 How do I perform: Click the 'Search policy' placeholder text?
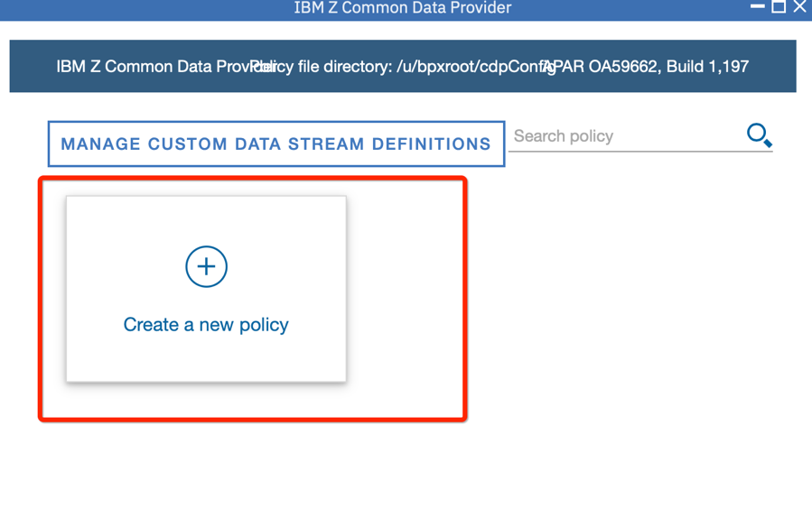point(564,136)
